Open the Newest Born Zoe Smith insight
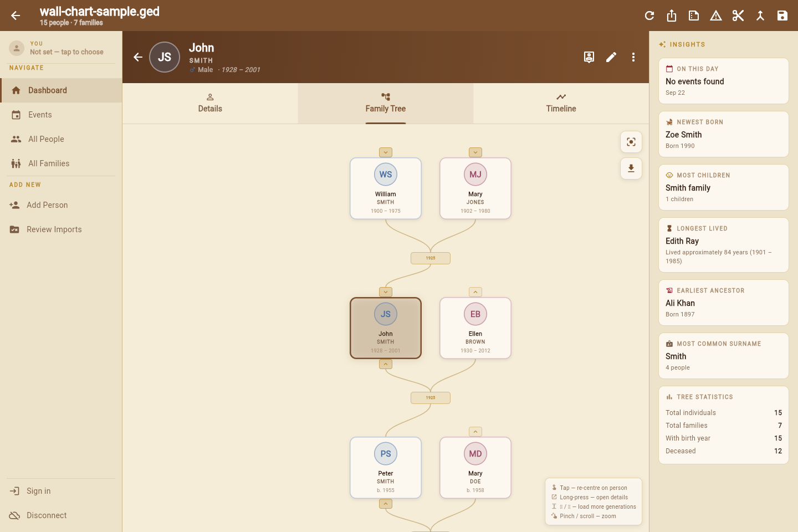Image resolution: width=798 pixels, height=532 pixels. tap(724, 134)
